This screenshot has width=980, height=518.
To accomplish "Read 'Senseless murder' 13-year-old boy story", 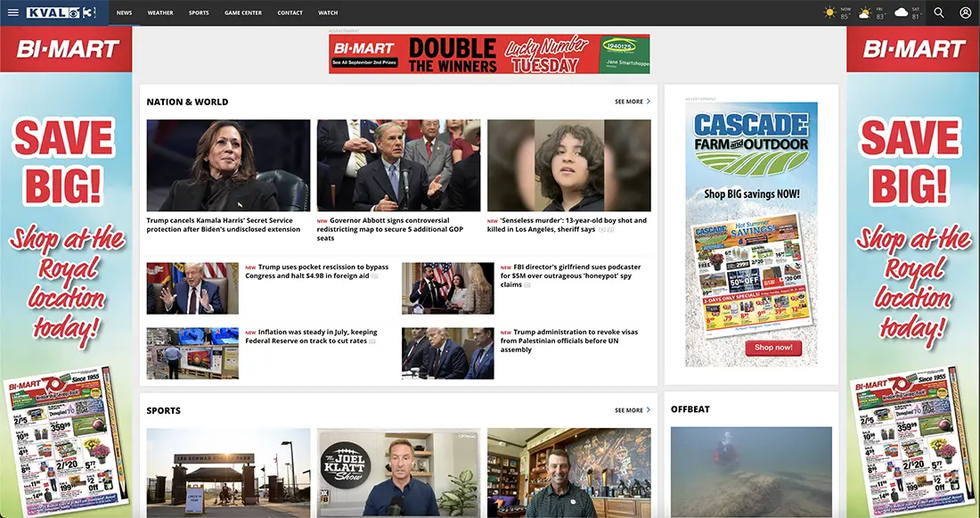I will pyautogui.click(x=567, y=225).
